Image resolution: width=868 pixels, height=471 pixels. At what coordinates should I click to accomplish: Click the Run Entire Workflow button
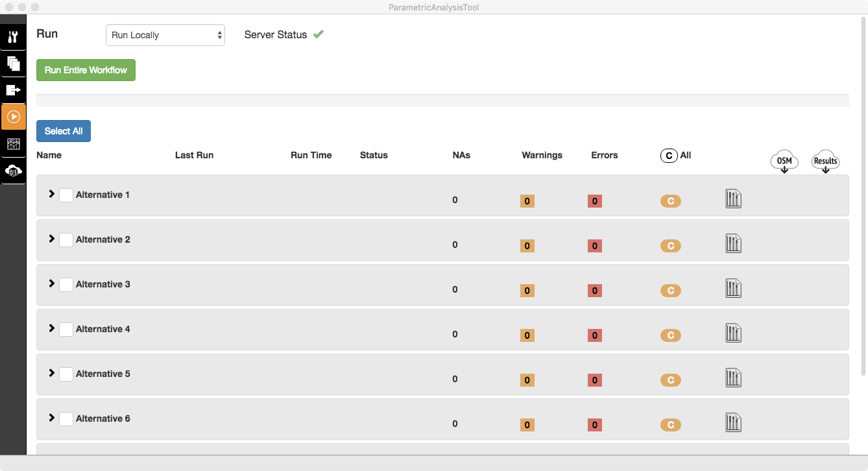[x=86, y=70]
